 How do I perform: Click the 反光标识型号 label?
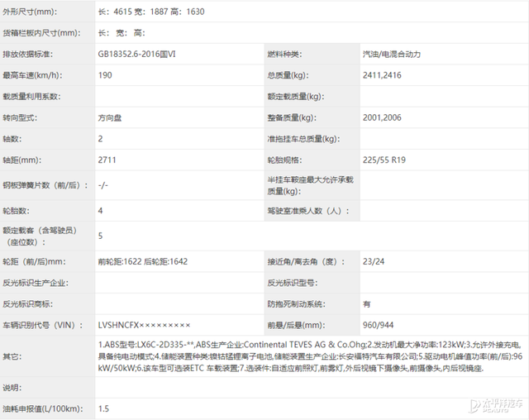tap(293, 283)
